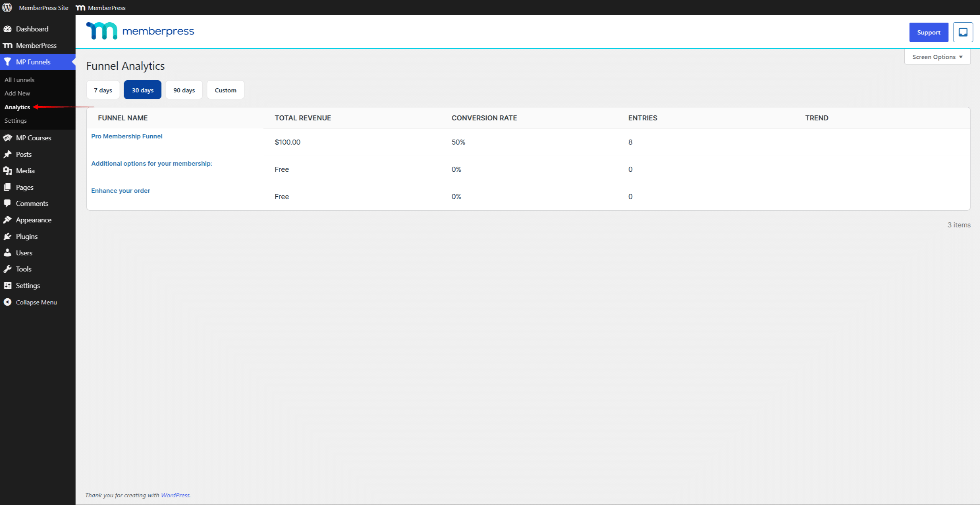Open the Pro Membership Funnel link
This screenshot has height=505, width=980.
tap(127, 136)
